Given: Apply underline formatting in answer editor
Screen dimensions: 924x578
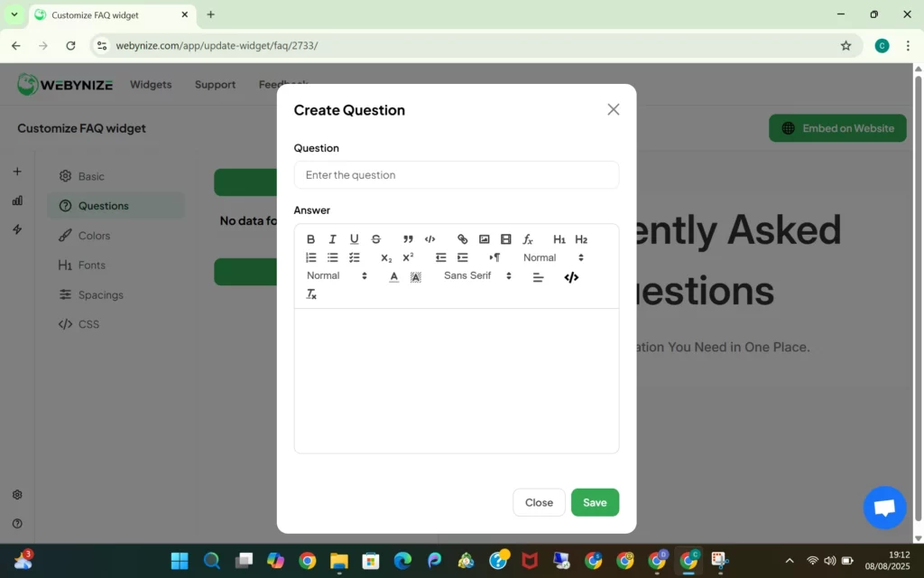Looking at the screenshot, I should (354, 238).
